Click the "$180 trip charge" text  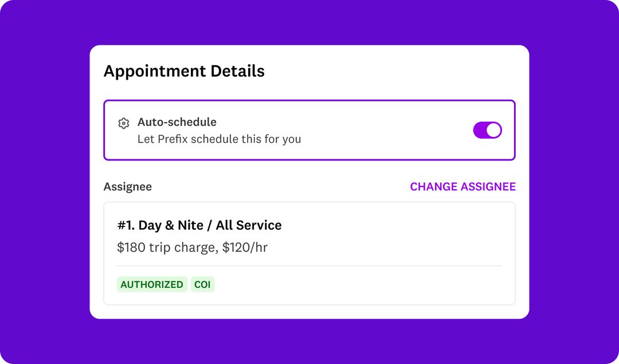click(166, 248)
